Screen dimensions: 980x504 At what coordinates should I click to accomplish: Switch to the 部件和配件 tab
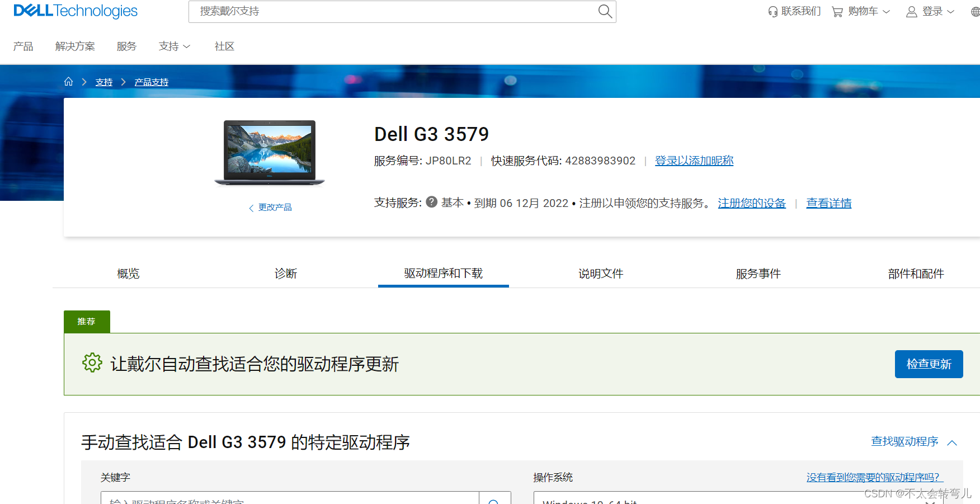(x=916, y=274)
